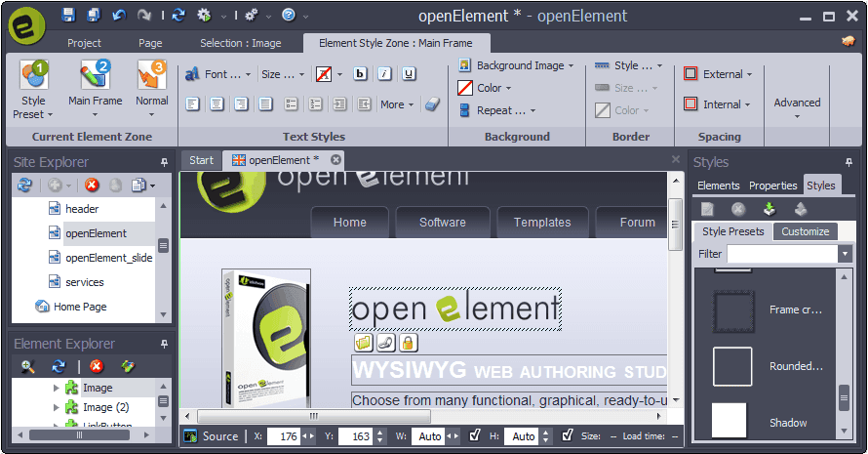Switch to Elements tab in Styles panel
This screenshot has width=868, height=454.
tap(718, 186)
